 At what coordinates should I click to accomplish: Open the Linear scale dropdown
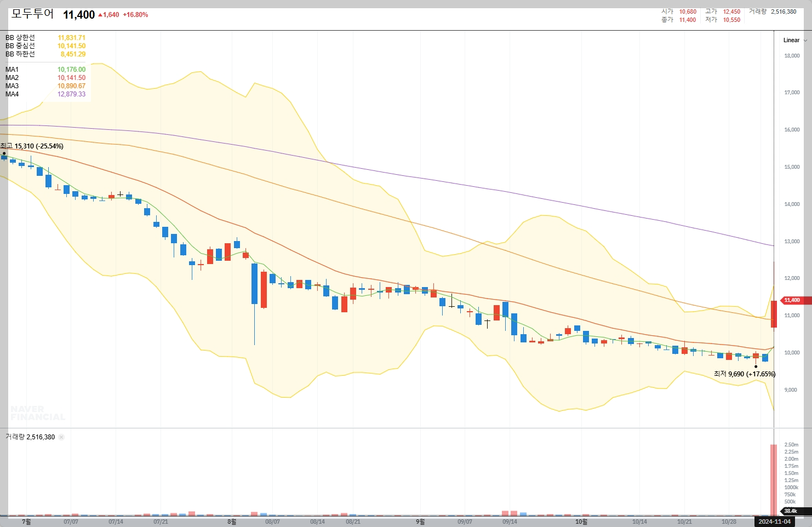[x=795, y=40]
